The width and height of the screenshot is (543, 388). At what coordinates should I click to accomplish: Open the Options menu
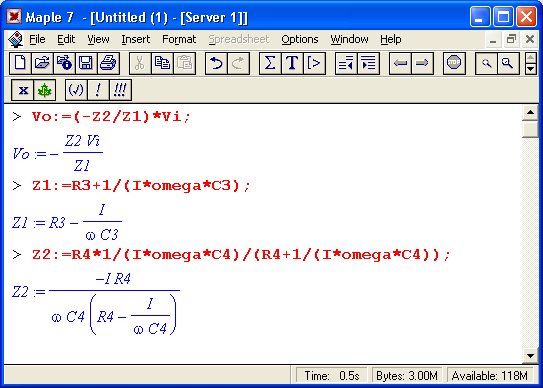(300, 39)
